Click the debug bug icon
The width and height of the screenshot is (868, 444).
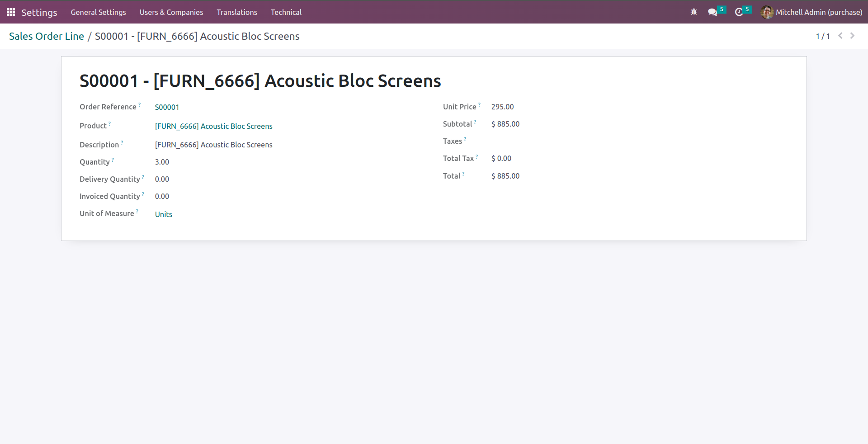click(694, 12)
